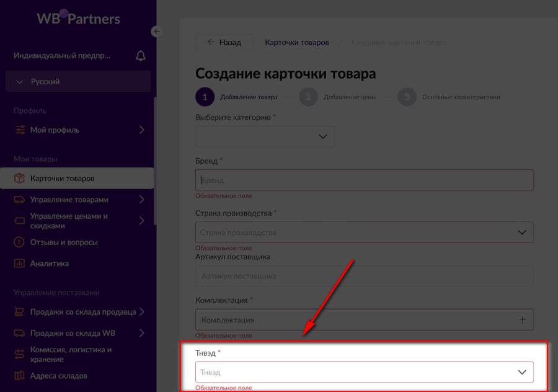
Task: Click the notifications bell icon
Action: tap(140, 55)
